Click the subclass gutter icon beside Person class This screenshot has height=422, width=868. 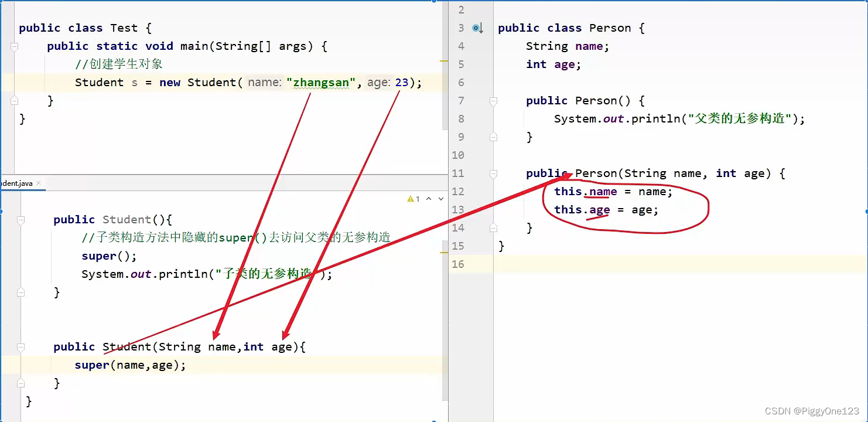(478, 28)
